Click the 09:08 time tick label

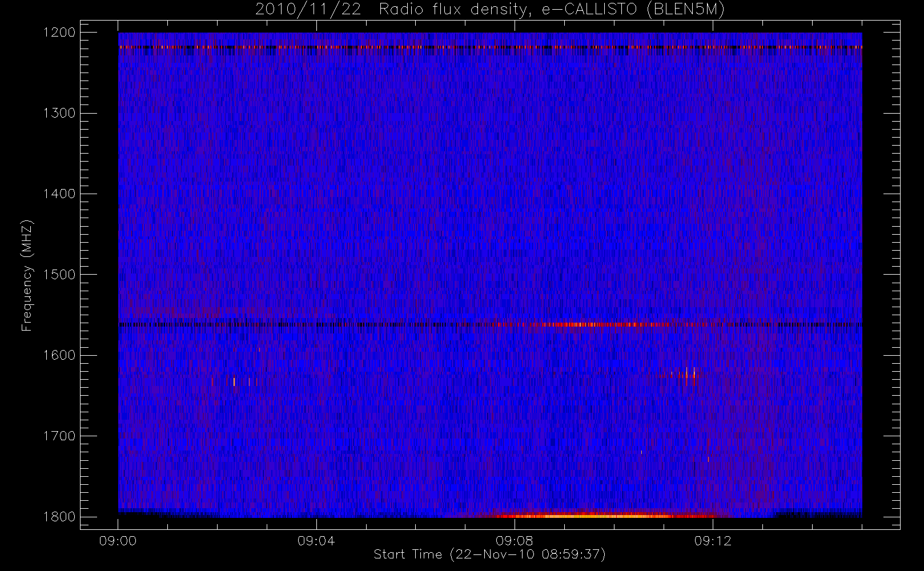pos(514,541)
